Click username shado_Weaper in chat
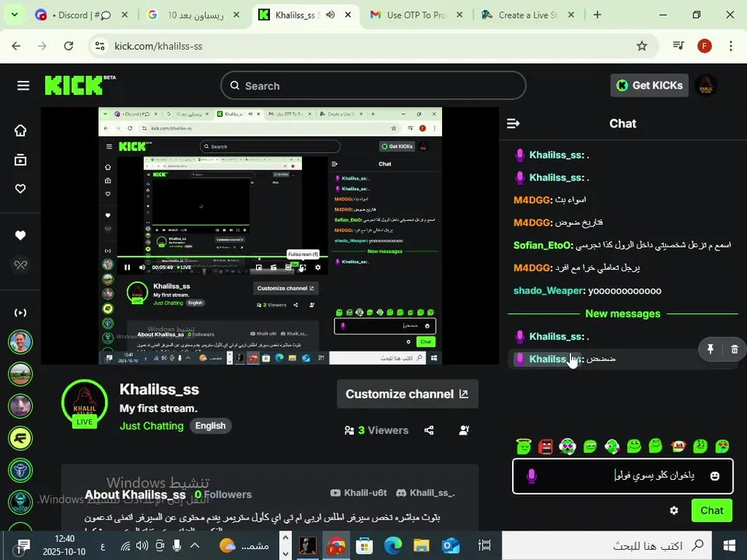 coord(548,290)
